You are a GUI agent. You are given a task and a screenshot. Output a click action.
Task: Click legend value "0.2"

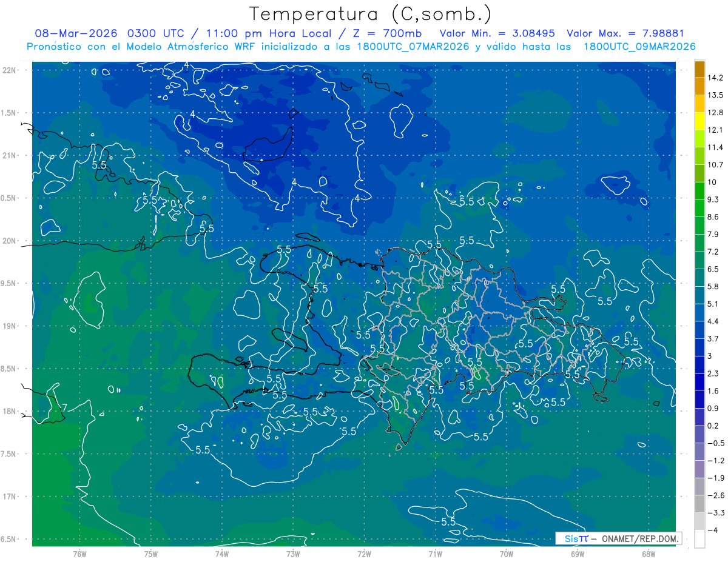tap(714, 426)
